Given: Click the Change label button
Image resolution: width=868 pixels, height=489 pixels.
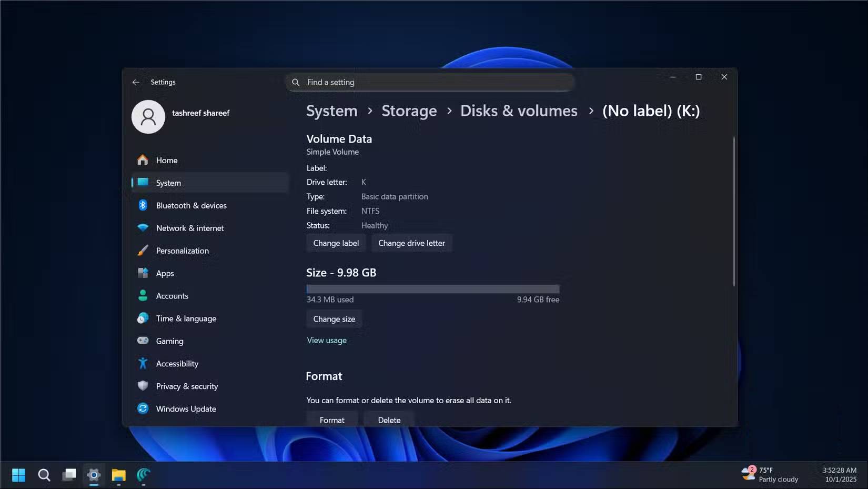Looking at the screenshot, I should click(336, 243).
